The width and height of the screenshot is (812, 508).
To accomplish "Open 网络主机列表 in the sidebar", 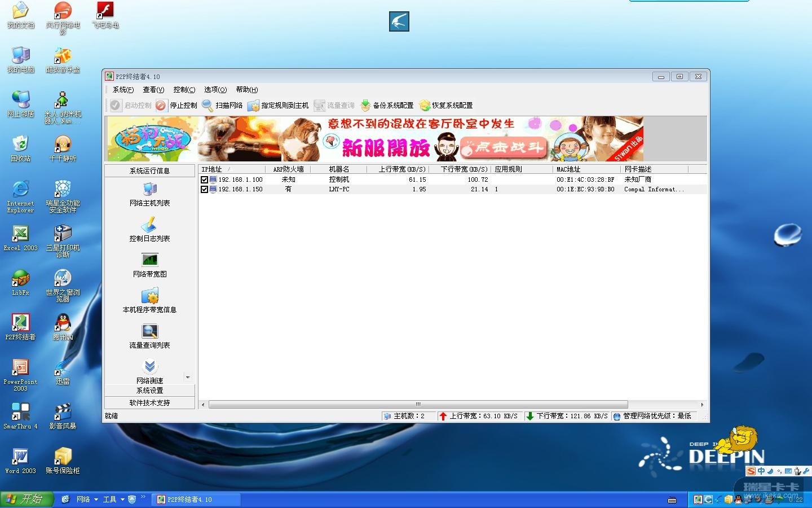I will coord(149,194).
